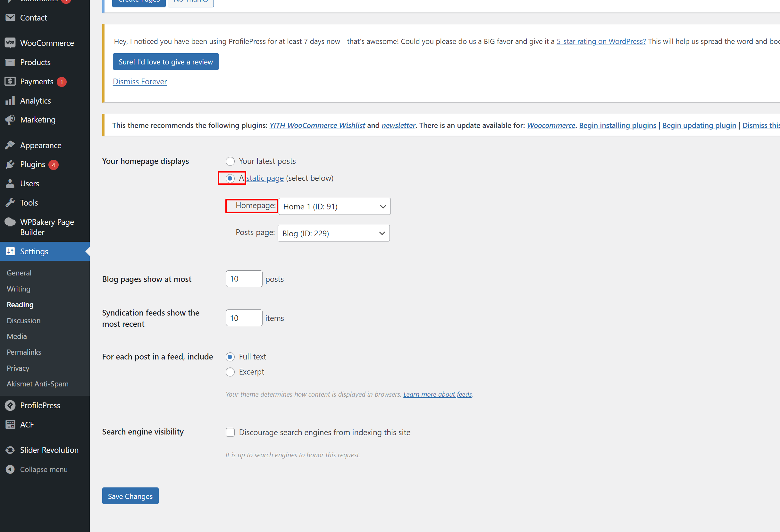Click Woocommerce update link

point(551,125)
